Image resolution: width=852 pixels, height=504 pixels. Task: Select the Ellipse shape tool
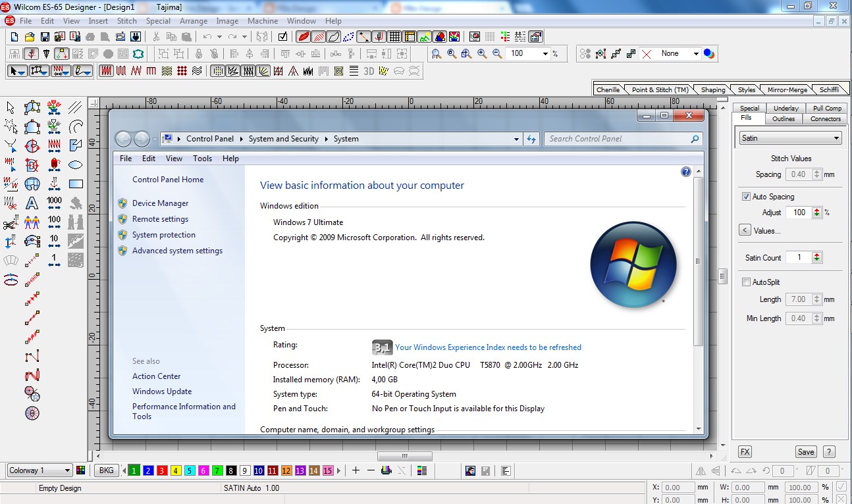(x=76, y=164)
